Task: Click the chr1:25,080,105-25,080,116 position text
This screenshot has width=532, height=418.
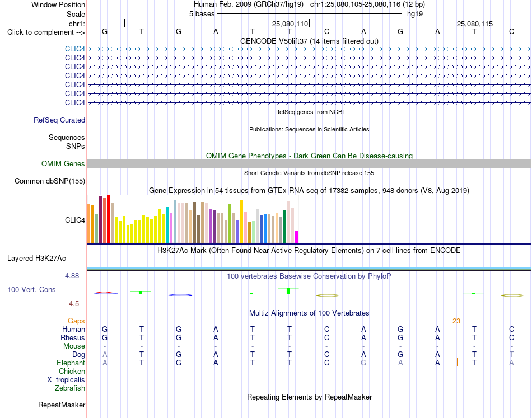Action: pyautogui.click(x=367, y=4)
